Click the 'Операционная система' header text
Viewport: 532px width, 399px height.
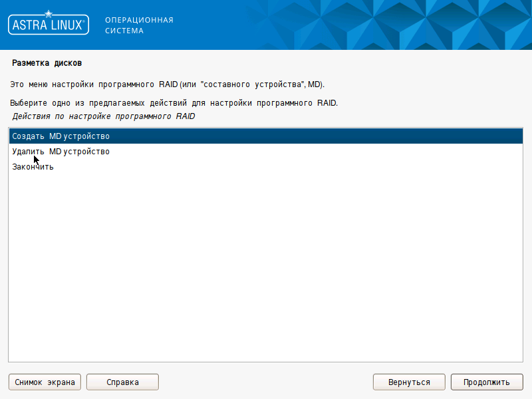pyautogui.click(x=139, y=25)
